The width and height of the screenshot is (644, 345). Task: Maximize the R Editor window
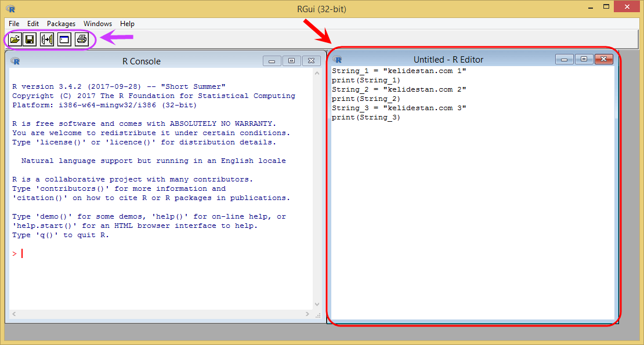pos(584,59)
